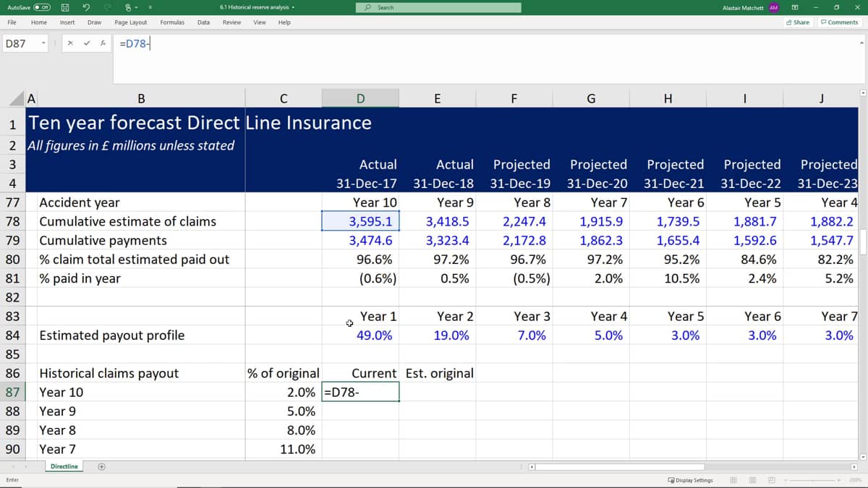Image resolution: width=868 pixels, height=488 pixels.
Task: Click cell E79 value 3,323.4
Action: (x=437, y=240)
